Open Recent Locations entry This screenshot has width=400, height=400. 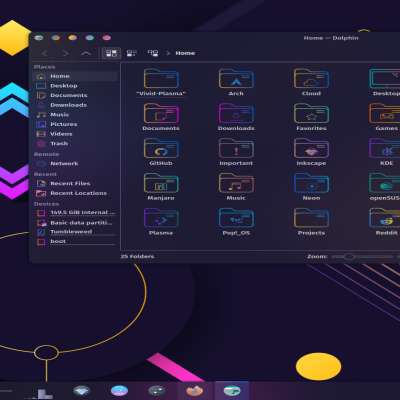(75, 193)
